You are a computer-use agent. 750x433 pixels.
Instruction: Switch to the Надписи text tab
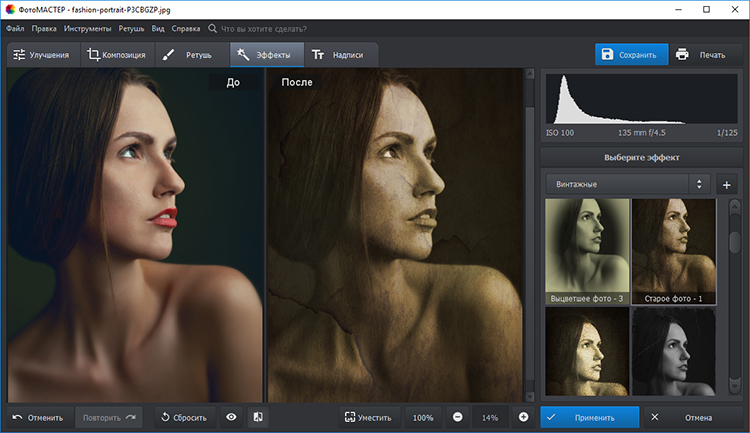click(x=337, y=55)
